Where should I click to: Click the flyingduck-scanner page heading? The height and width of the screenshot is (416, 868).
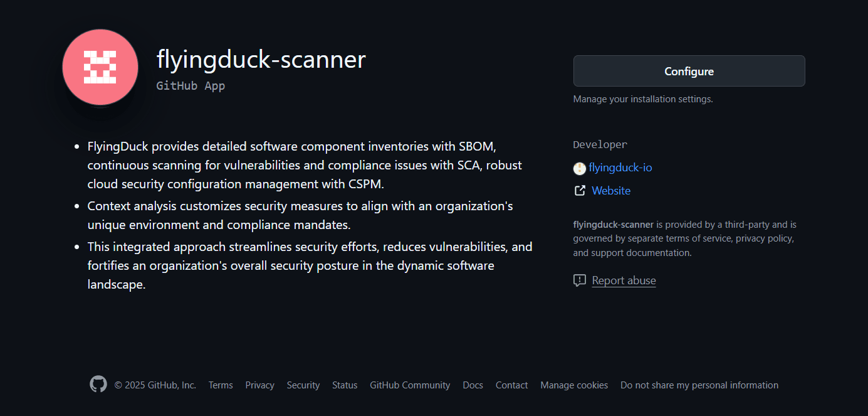(x=261, y=60)
